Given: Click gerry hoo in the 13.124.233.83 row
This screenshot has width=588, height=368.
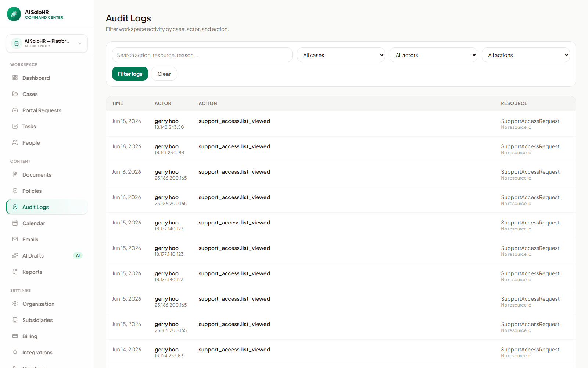Looking at the screenshot, I should 166,350.
